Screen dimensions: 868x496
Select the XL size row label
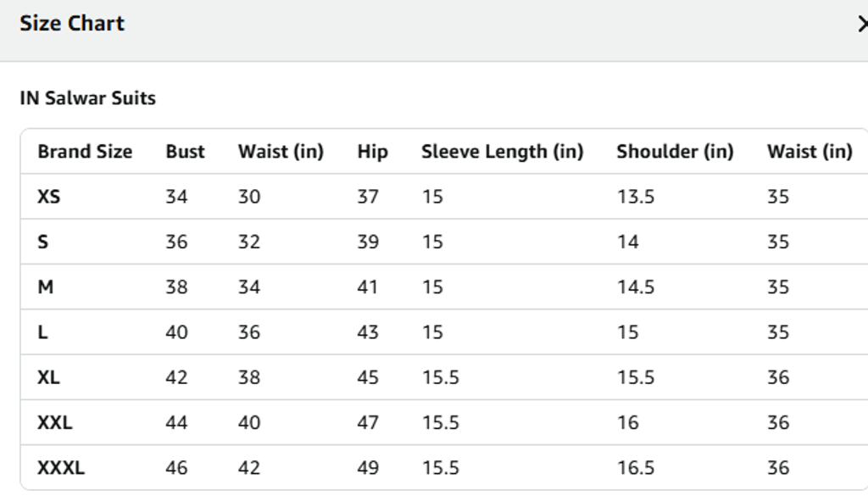click(48, 377)
